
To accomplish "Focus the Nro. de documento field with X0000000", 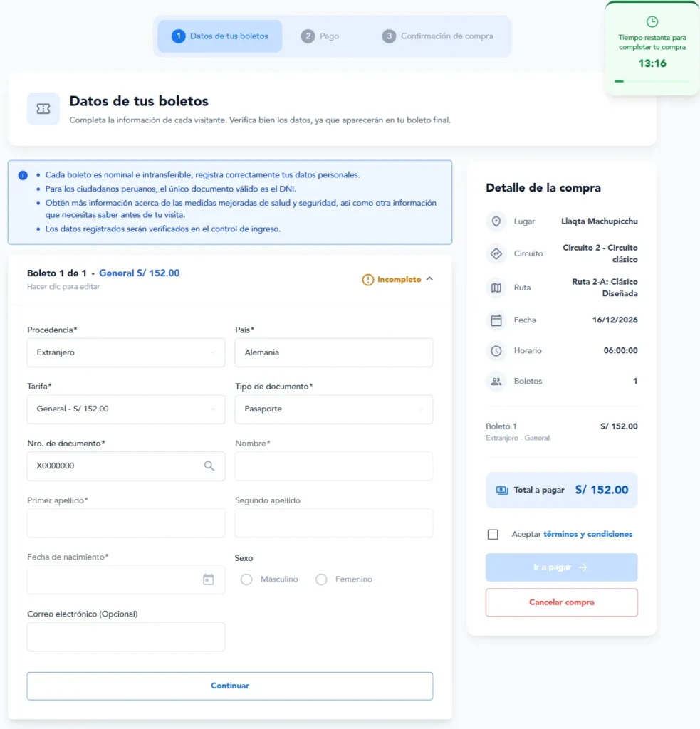I will click(126, 466).
